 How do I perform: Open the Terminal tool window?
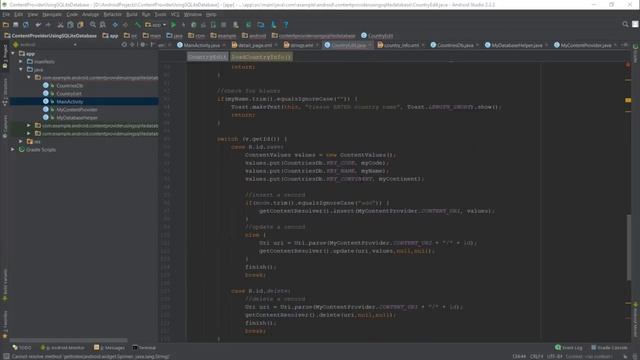coord(144,348)
